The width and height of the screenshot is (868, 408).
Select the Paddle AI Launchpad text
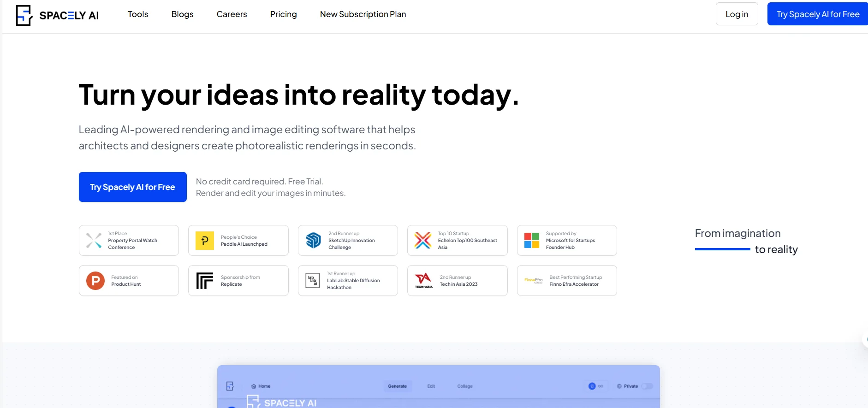pos(244,244)
